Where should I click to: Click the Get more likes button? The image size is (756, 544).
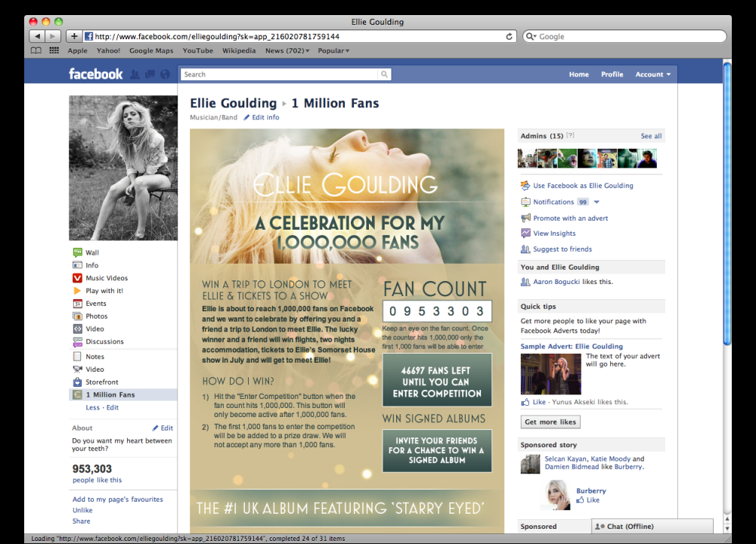[550, 422]
